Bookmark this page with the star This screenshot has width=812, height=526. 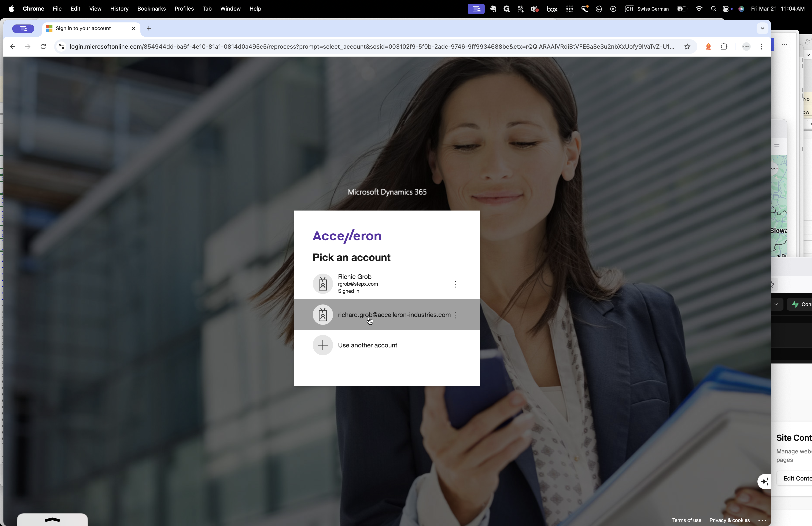tap(687, 47)
